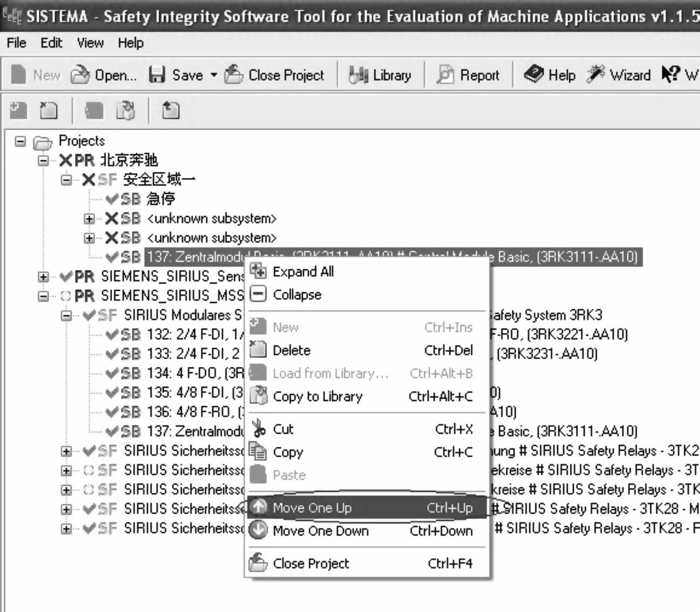Select first '<unknown subsystem>' label
Screen dimensions: 700x612
coord(212,219)
